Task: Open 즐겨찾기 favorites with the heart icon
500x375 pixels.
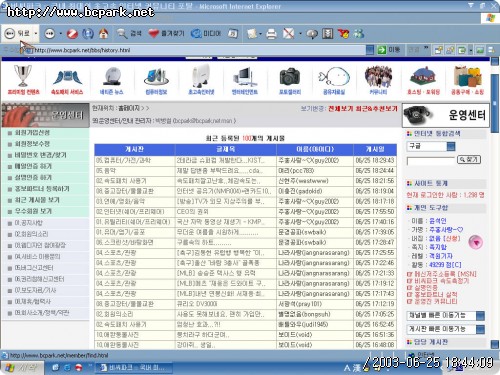Action: click(x=166, y=33)
